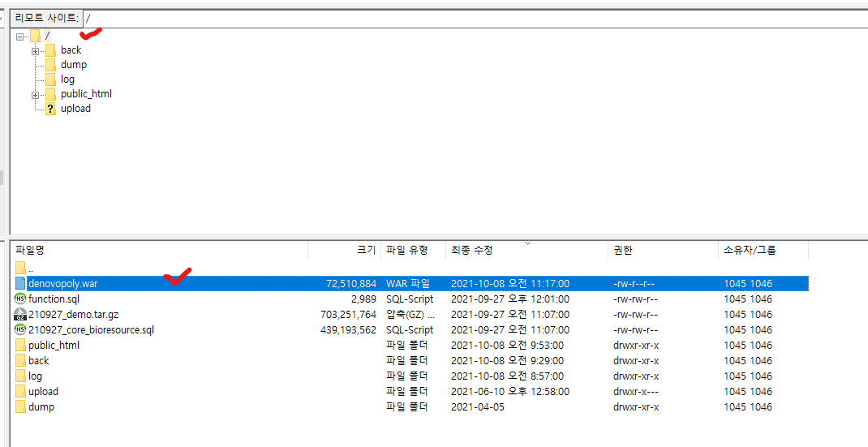Click the 210927_demo.tar.gz GZ archive icon

click(x=20, y=315)
